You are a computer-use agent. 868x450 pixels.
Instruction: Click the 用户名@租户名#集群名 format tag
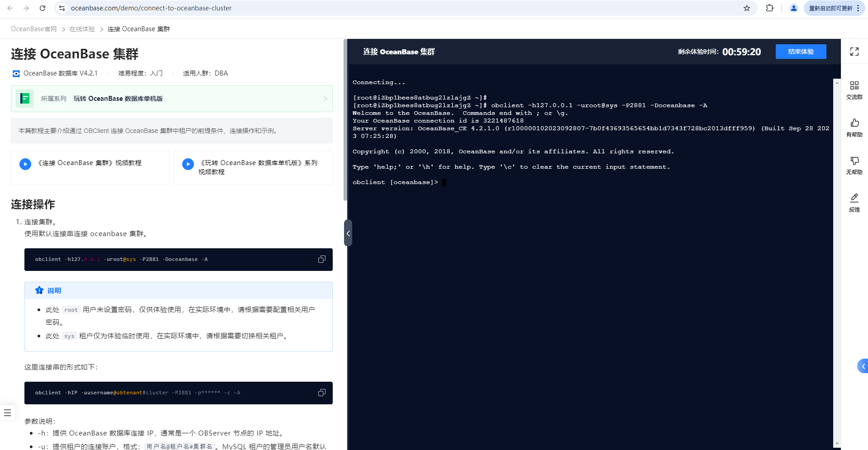click(179, 446)
